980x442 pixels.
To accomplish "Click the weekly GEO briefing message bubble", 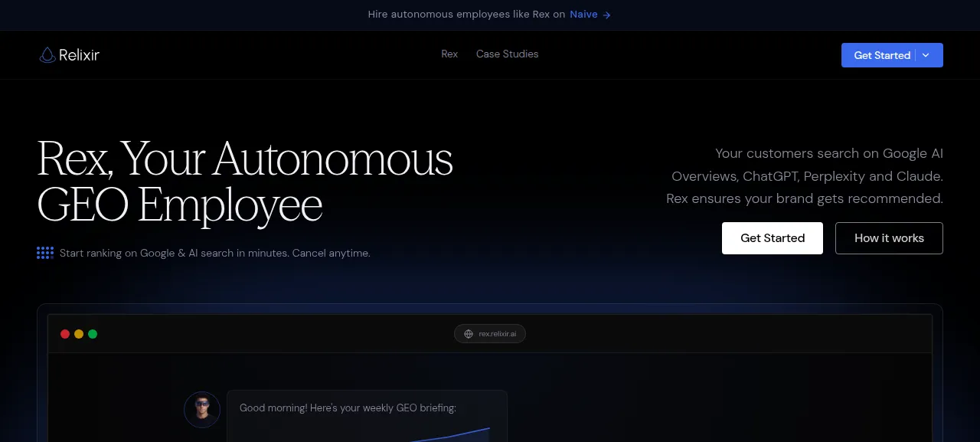I will coord(367,416).
